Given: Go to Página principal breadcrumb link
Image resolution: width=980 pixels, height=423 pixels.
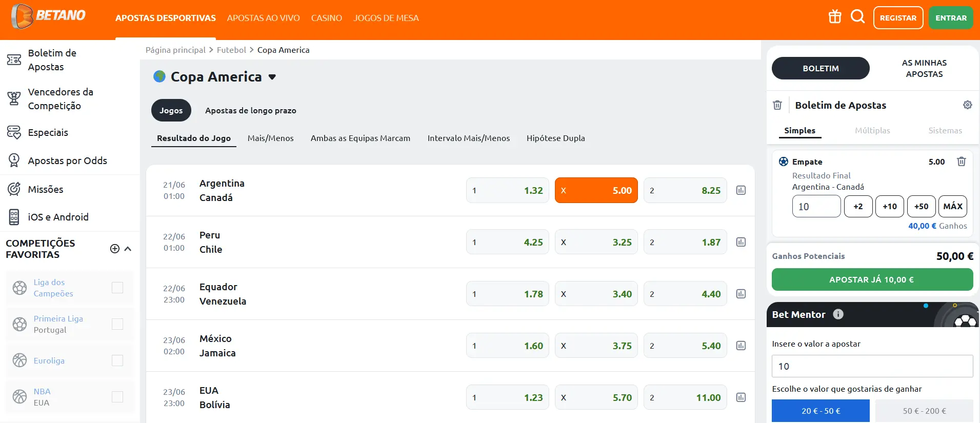Looking at the screenshot, I should (x=175, y=50).
